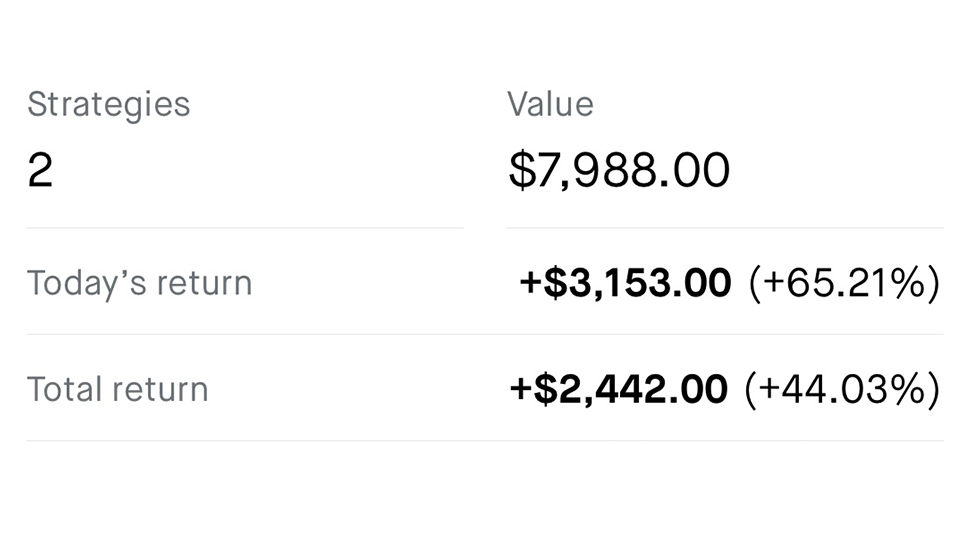Click the Today's return label

coord(140,283)
